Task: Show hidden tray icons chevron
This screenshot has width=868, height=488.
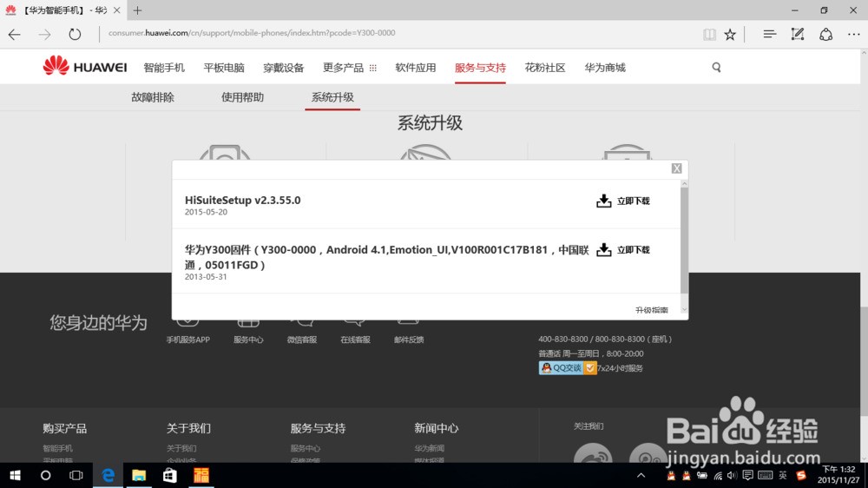Action: tap(641, 475)
